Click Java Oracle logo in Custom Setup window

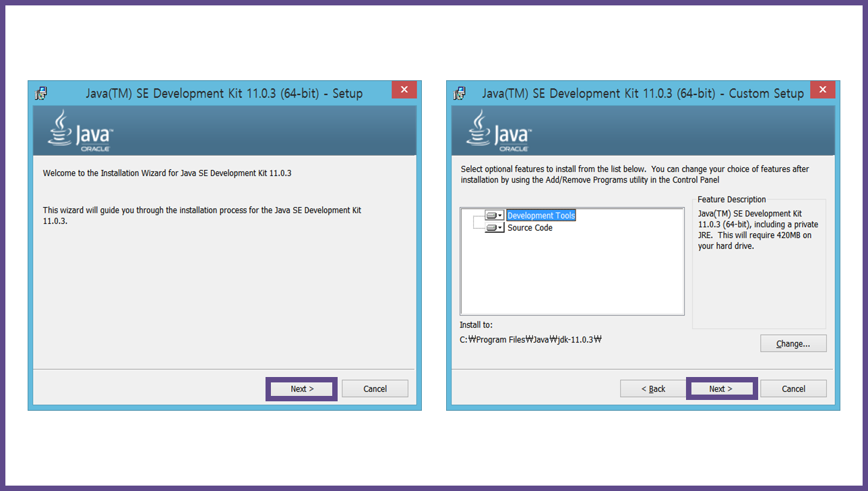click(x=499, y=131)
